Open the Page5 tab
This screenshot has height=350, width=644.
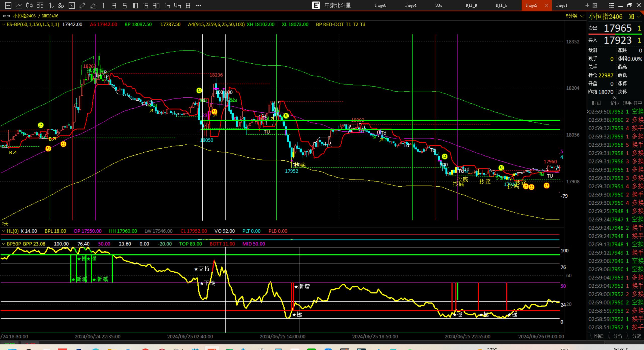point(380,5)
